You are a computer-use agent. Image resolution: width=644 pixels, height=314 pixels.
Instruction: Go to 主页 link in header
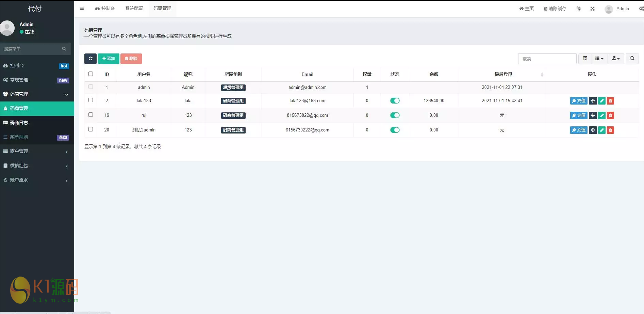pos(526,9)
